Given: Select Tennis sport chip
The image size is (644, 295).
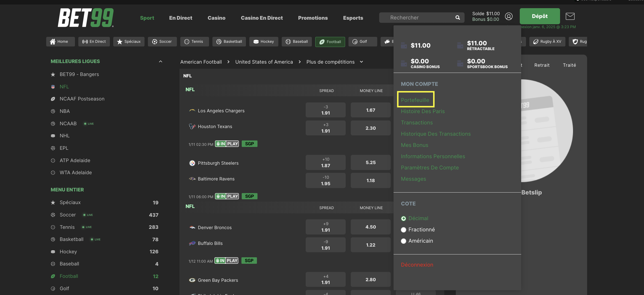Looking at the screenshot, I should (194, 42).
